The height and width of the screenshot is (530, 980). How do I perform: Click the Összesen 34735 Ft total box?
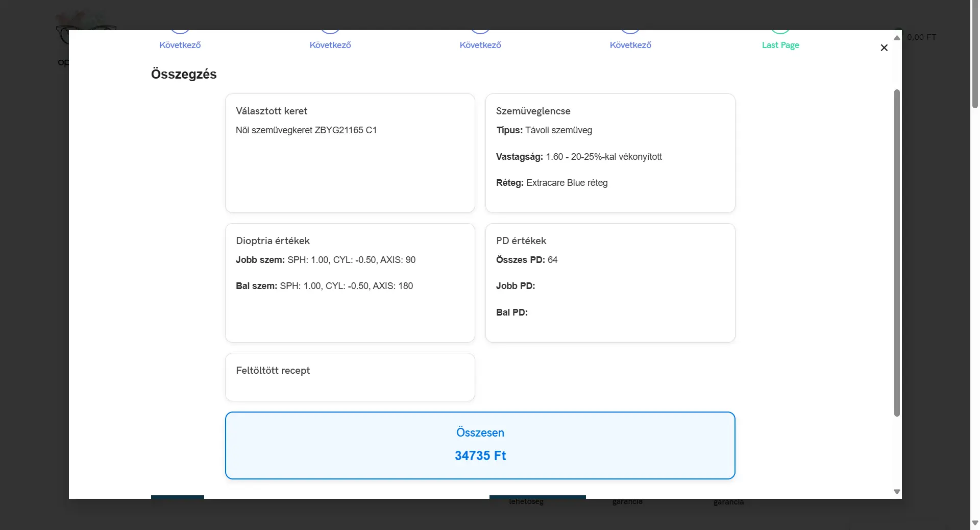[480, 445]
